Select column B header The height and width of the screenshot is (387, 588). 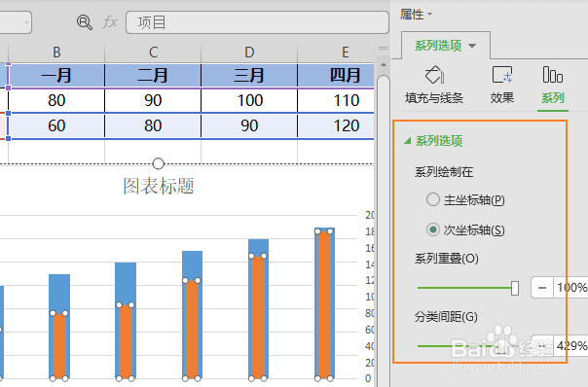click(56, 53)
